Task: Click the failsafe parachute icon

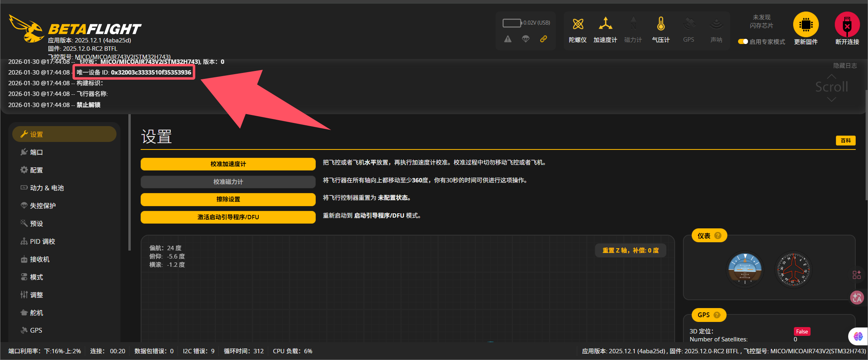Action: (526, 39)
